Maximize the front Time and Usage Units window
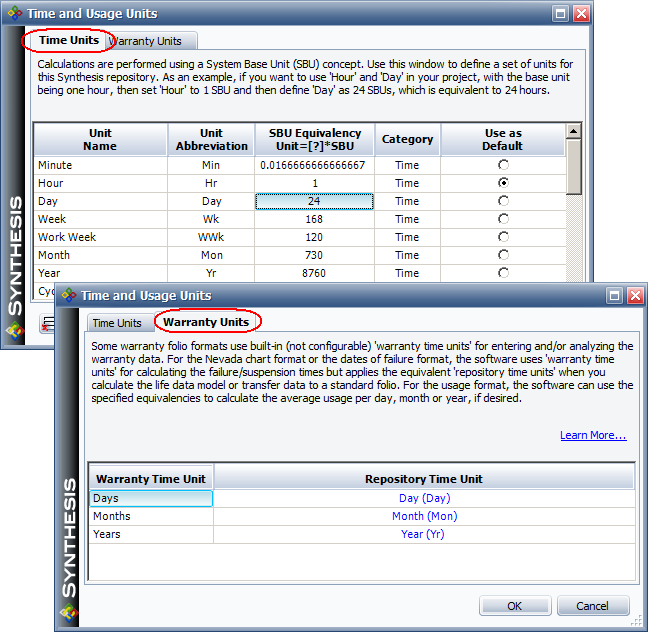This screenshot has height=632, width=649. click(x=612, y=296)
